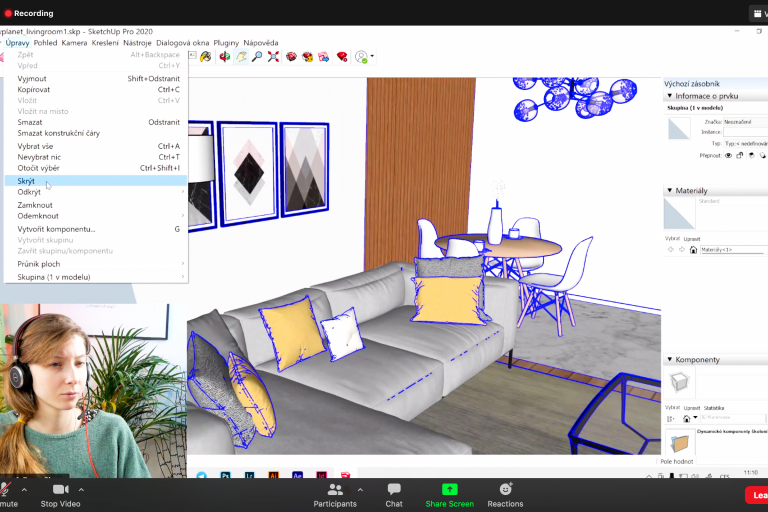Click the Zoom magnifier tool in toolbar
The width and height of the screenshot is (768, 512).
coord(257,57)
